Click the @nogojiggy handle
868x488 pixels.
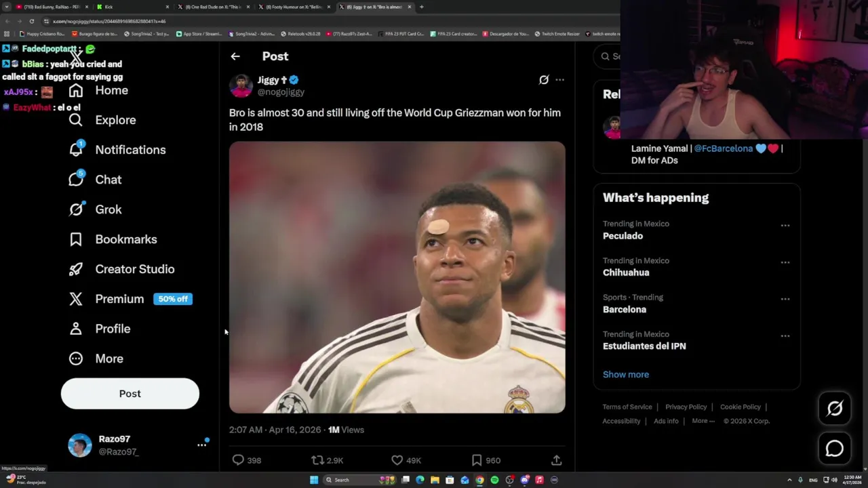click(x=281, y=92)
